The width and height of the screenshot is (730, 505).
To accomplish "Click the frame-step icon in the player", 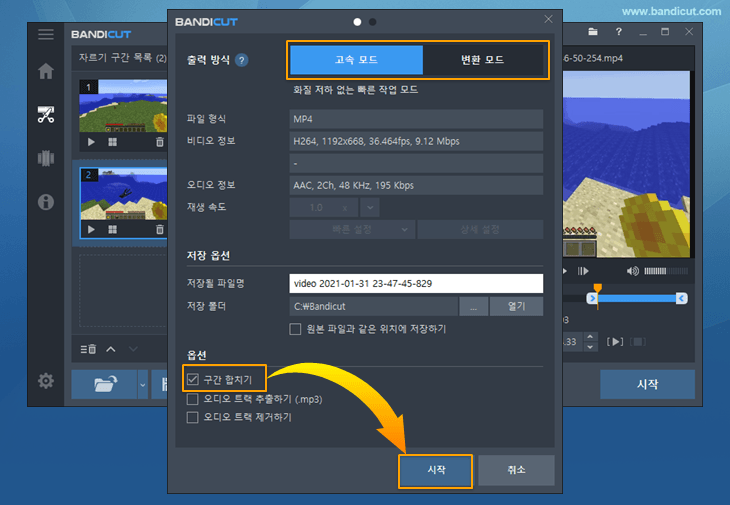I will (x=583, y=271).
